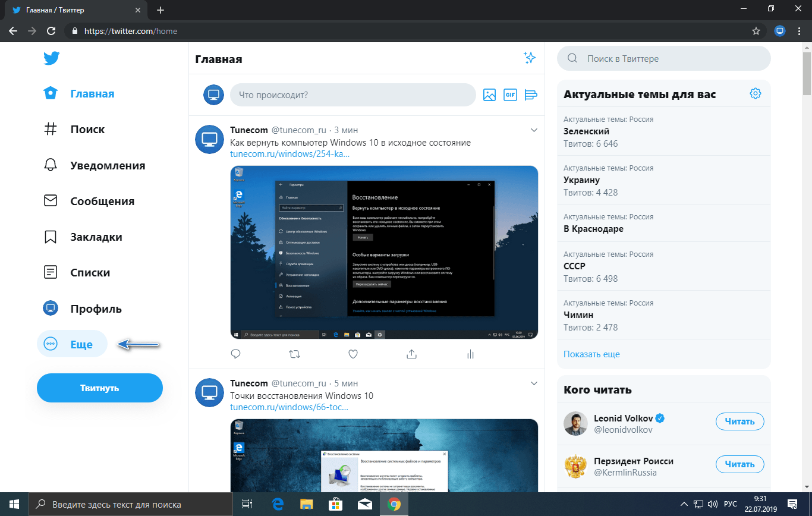Go to Закладки in the sidebar

(96, 237)
